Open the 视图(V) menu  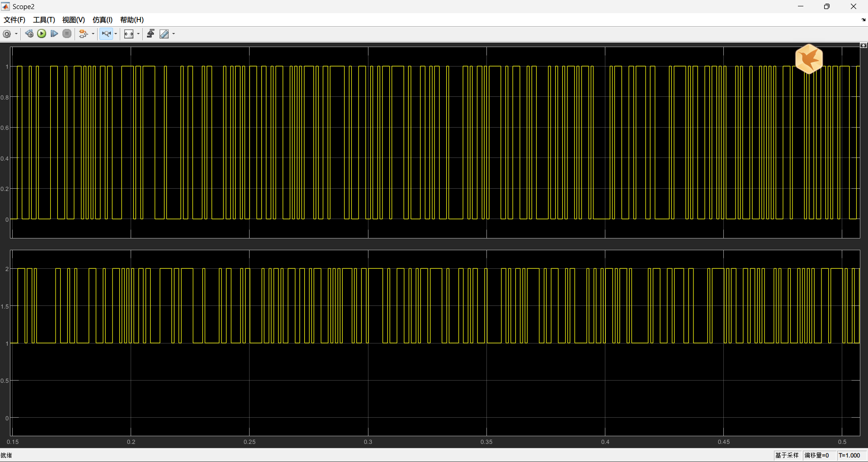coord(73,20)
